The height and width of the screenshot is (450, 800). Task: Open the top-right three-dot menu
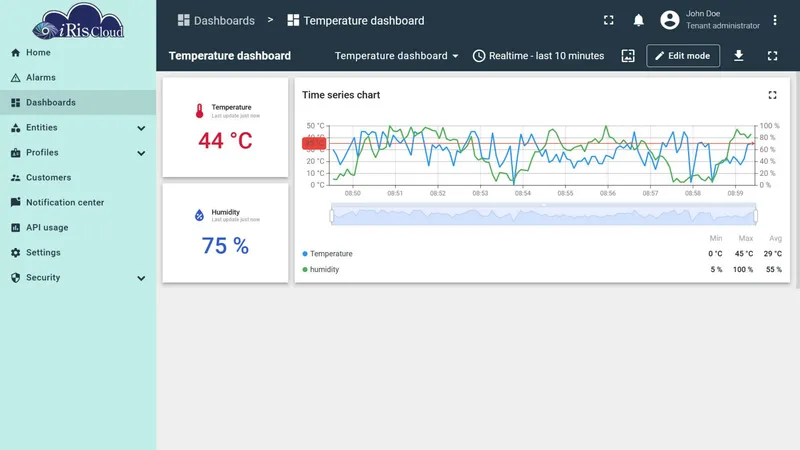pyautogui.click(x=774, y=20)
